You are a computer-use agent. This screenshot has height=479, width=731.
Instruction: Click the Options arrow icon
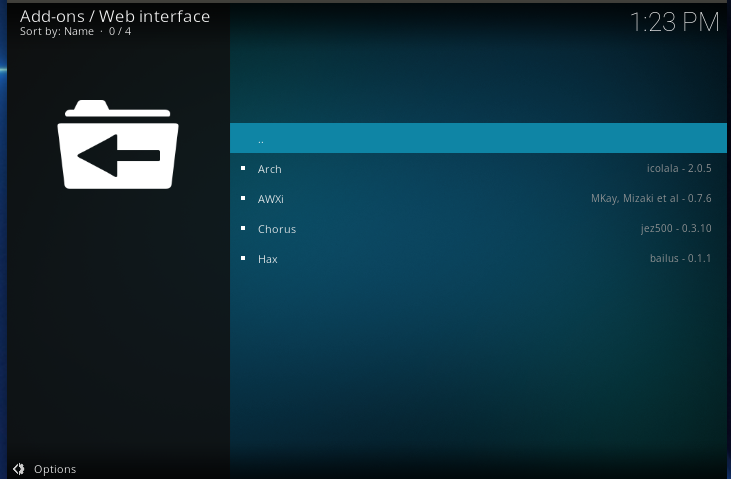click(x=19, y=469)
